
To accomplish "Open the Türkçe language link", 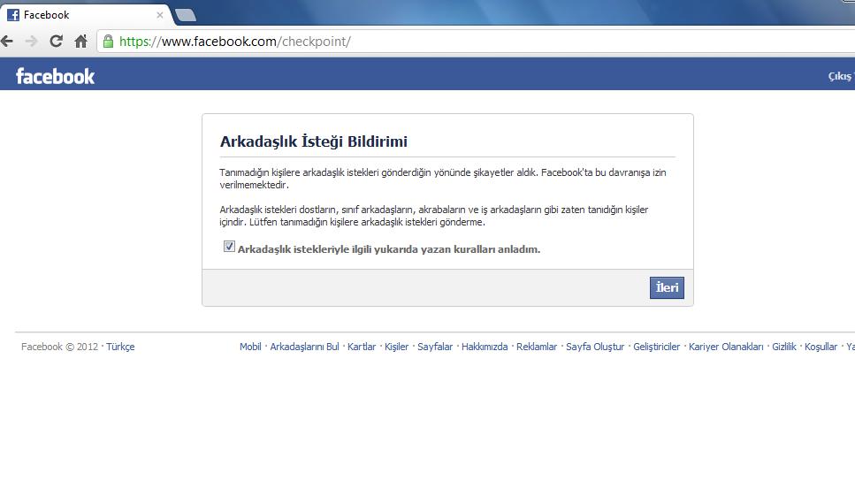I will click(x=120, y=347).
